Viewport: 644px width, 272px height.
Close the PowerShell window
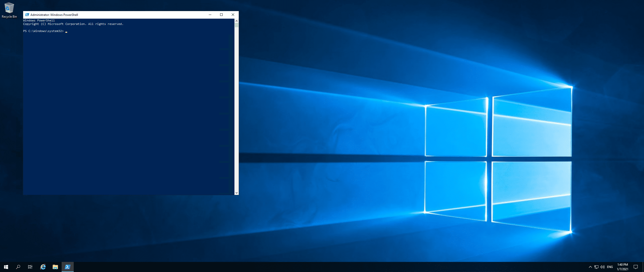pos(233,15)
